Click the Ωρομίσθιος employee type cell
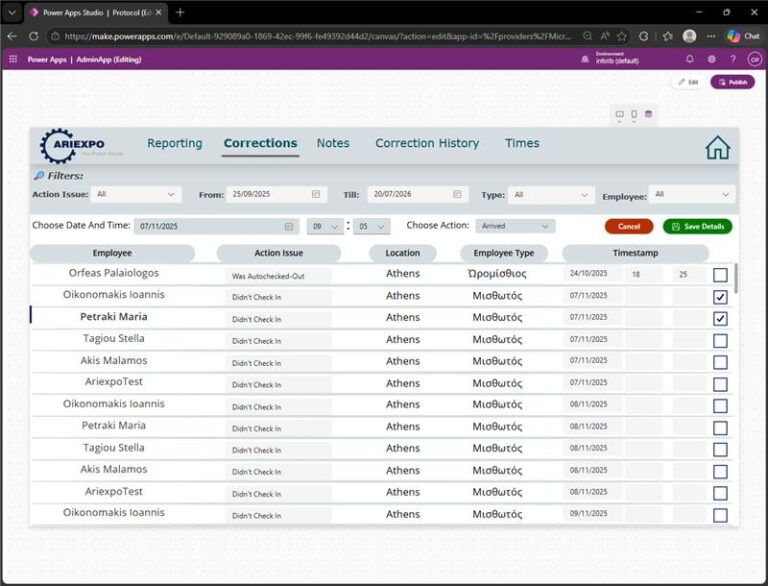This screenshot has height=586, width=768. click(x=497, y=273)
